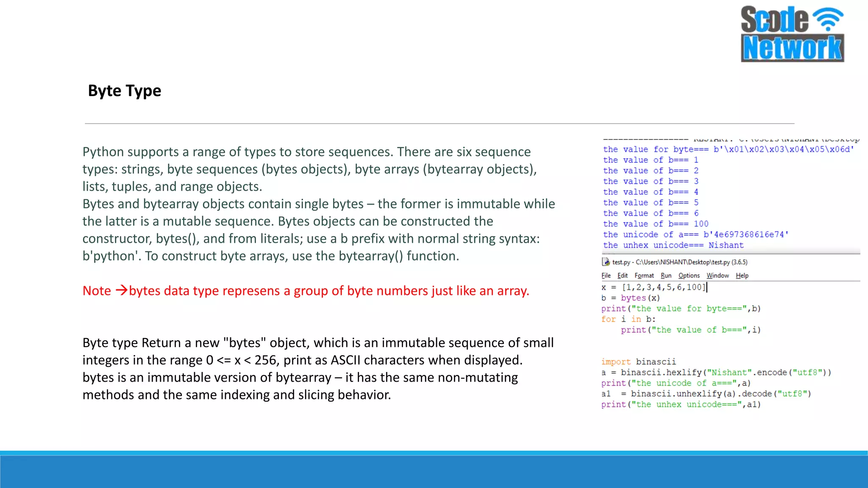Open the File menu in the test.py window
The height and width of the screenshot is (488, 868).
pos(606,276)
